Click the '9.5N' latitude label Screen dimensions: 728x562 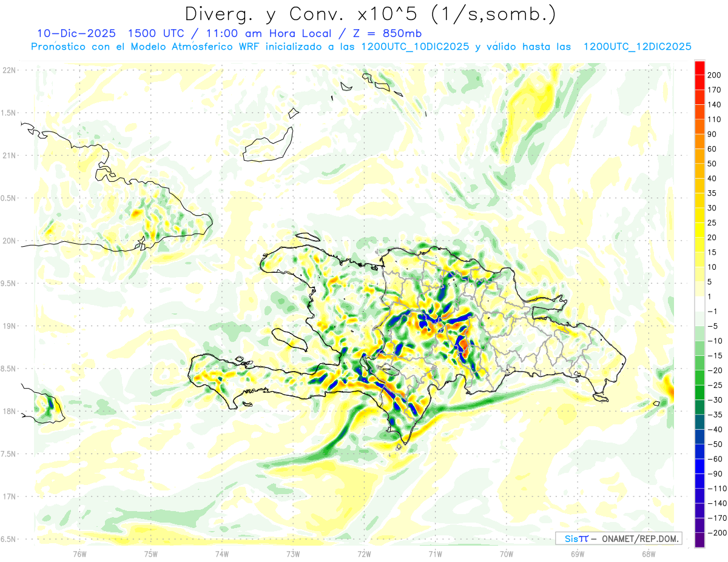9,283
